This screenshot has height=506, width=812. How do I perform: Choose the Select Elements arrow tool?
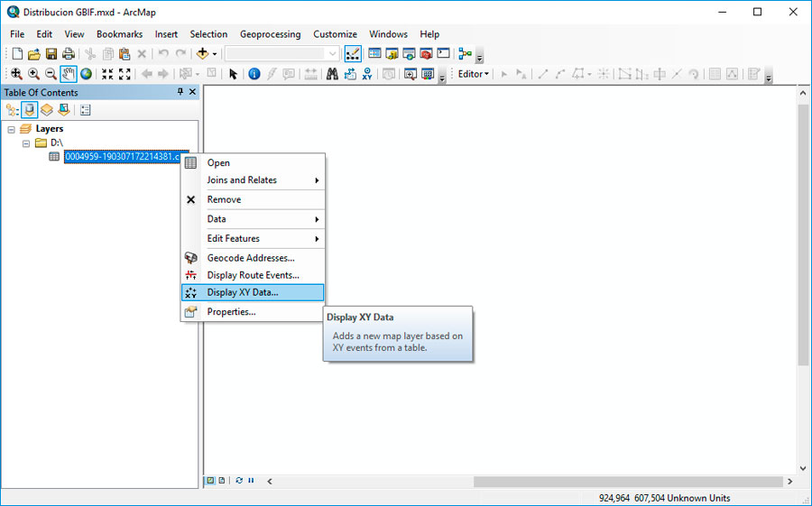tap(233, 74)
